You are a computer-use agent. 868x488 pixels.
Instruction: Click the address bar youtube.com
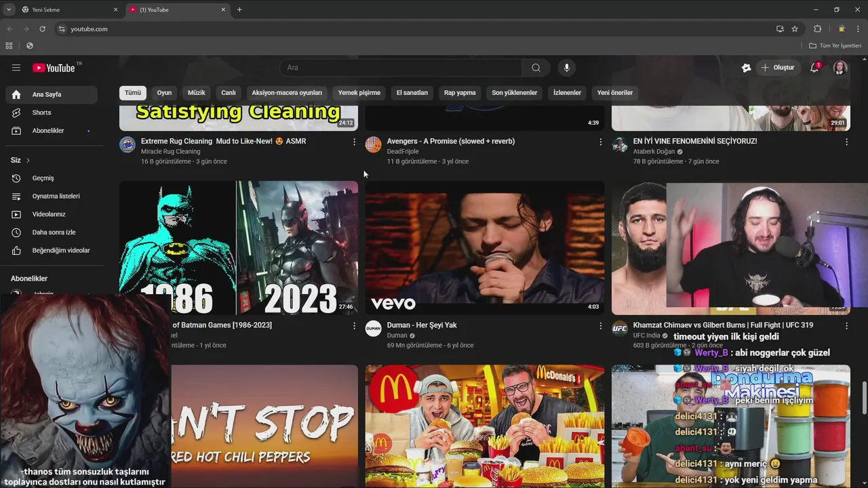pyautogui.click(x=89, y=29)
